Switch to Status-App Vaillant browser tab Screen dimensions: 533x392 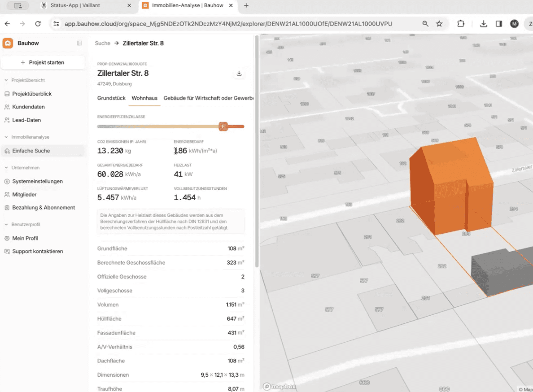point(85,5)
